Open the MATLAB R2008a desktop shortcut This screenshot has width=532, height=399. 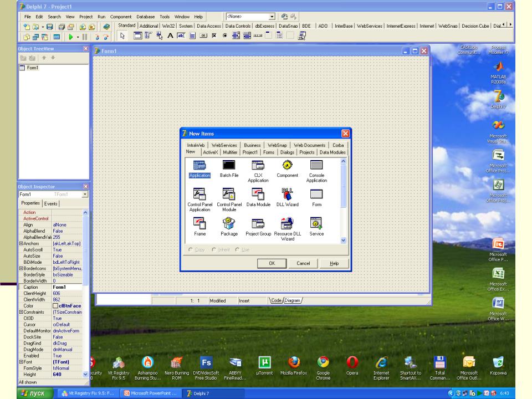(x=498, y=72)
